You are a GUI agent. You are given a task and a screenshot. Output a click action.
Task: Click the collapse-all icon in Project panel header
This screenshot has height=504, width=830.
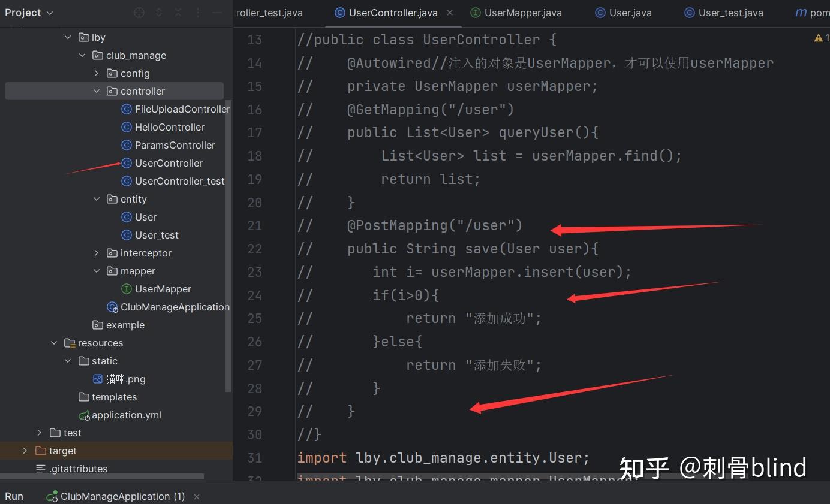pos(178,12)
